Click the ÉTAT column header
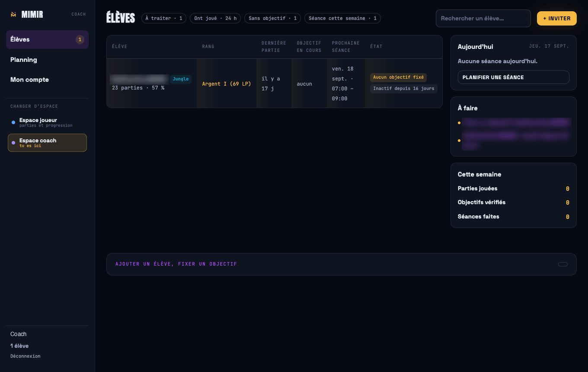Screen dimensions: 588x372 [x=376, y=47]
